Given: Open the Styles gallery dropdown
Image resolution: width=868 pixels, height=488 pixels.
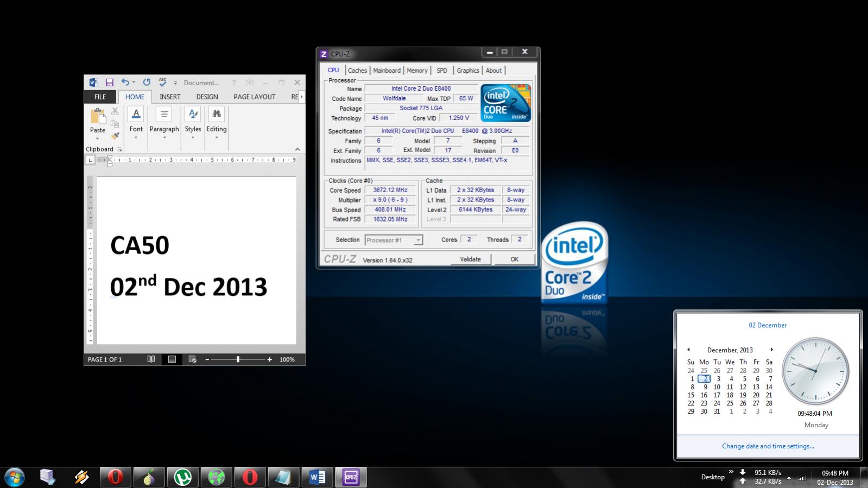Looking at the screenshot, I should tap(193, 129).
